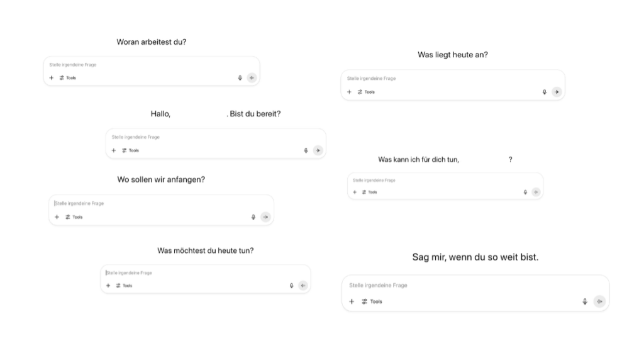Click the input under 'Wo sollen wir anfangen?'
The width and height of the screenshot is (644, 363).
(x=161, y=203)
